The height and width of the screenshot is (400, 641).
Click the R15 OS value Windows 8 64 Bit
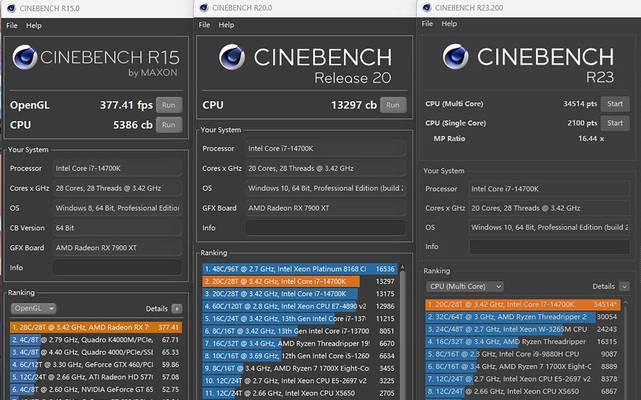coord(117,208)
